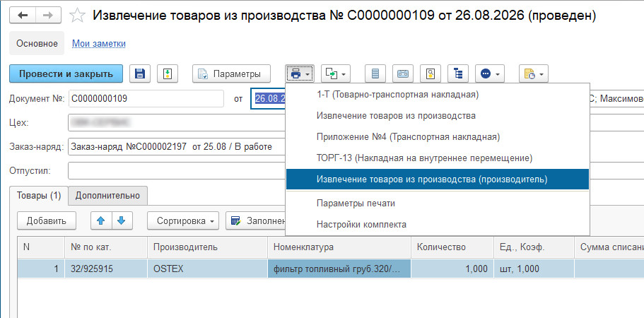Open the Сортировка dropdown

183,220
